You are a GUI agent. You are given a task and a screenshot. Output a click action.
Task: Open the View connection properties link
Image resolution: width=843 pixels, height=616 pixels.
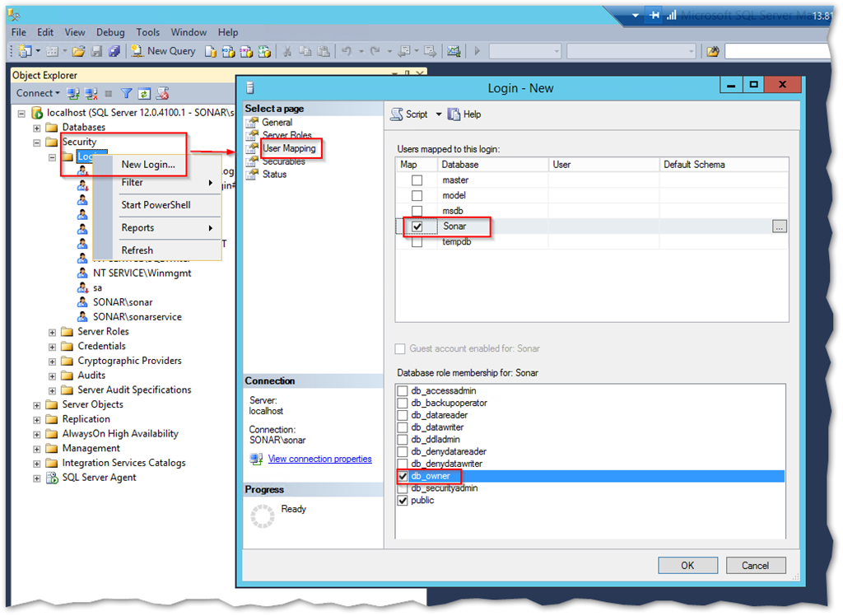319,459
